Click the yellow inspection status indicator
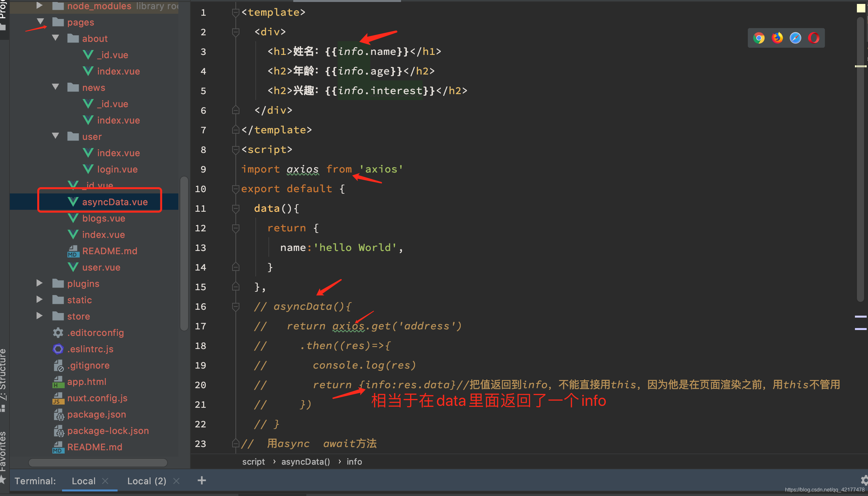868x496 pixels. (861, 8)
